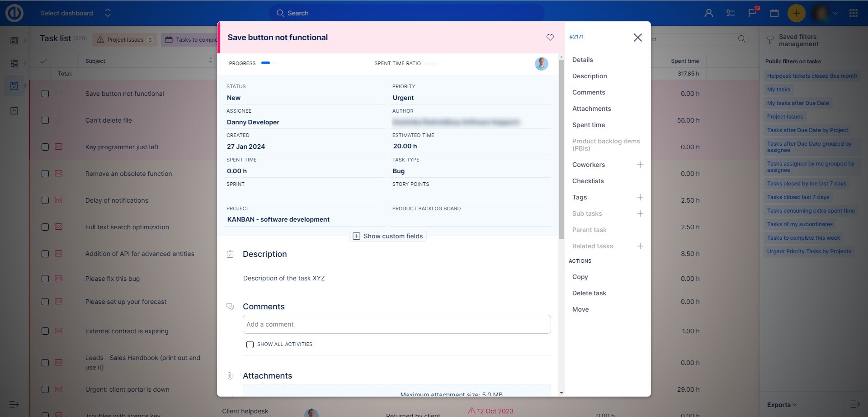Screen dimensions: 868x417
Task: Click the yellow plus add button
Action: tap(796, 13)
